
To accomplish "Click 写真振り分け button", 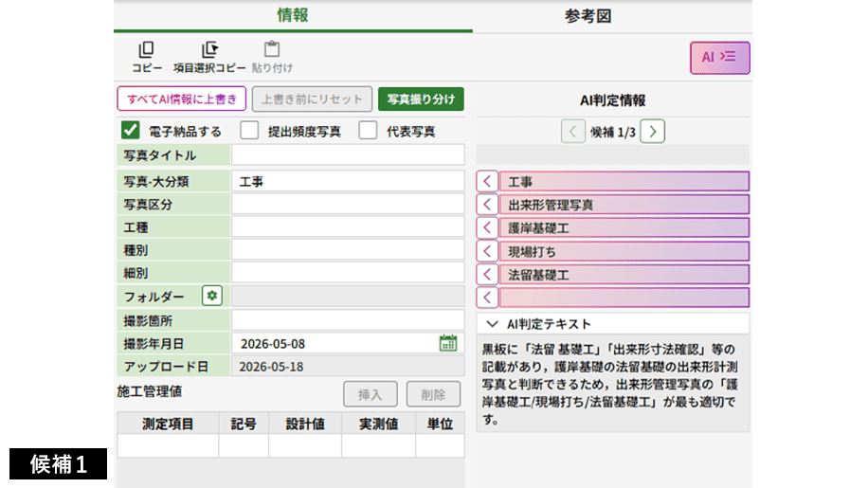I will 421,99.
